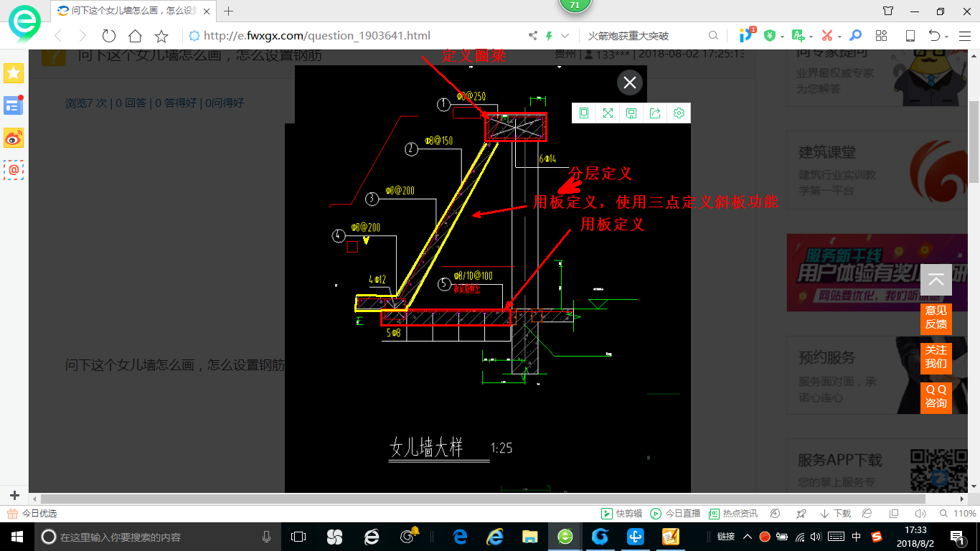The image size is (980, 551).
Task: Click the magnifier search icon in search box
Action: pyautogui.click(x=713, y=36)
